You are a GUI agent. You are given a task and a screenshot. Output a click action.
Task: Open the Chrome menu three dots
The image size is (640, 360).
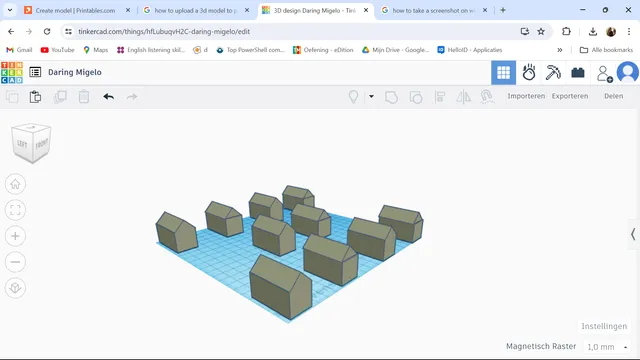coord(629,31)
